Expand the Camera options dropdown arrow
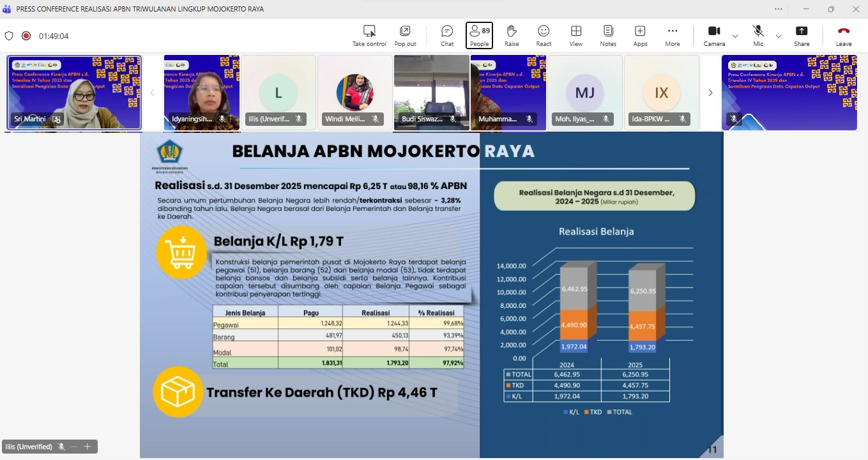This screenshot has height=460, width=868. click(x=735, y=36)
